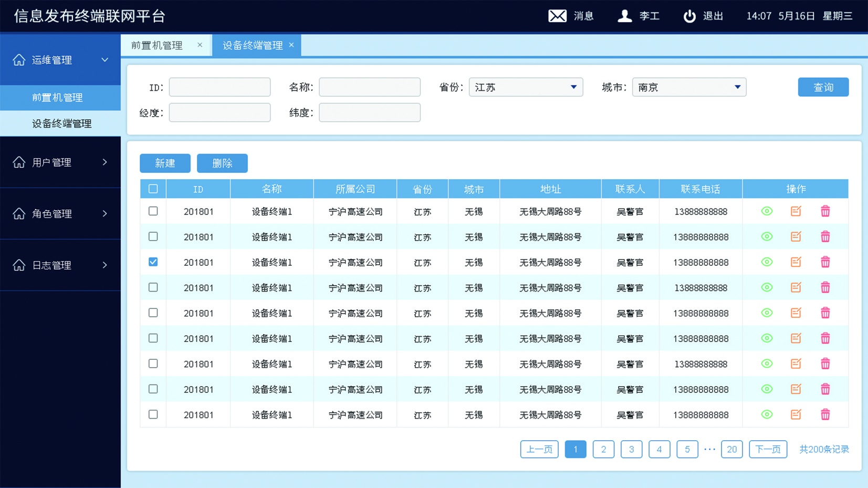Open the 省份 dropdown showing 江苏
Image resolution: width=868 pixels, height=488 pixels.
click(526, 87)
